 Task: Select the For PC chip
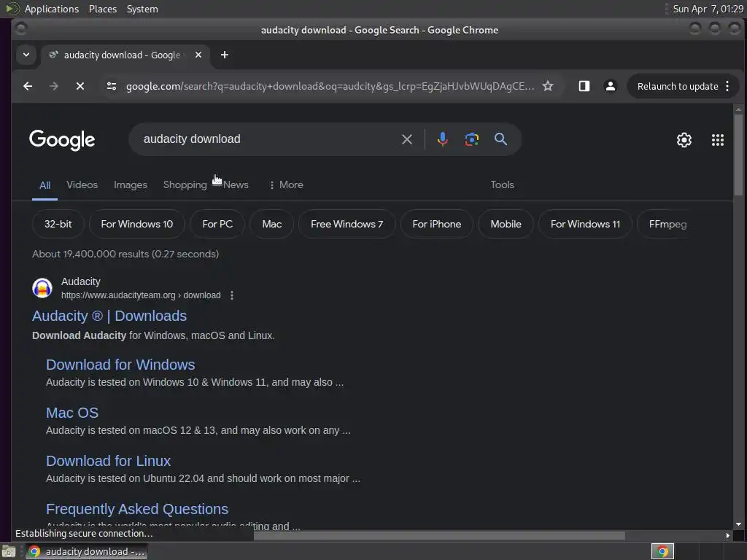[217, 224]
